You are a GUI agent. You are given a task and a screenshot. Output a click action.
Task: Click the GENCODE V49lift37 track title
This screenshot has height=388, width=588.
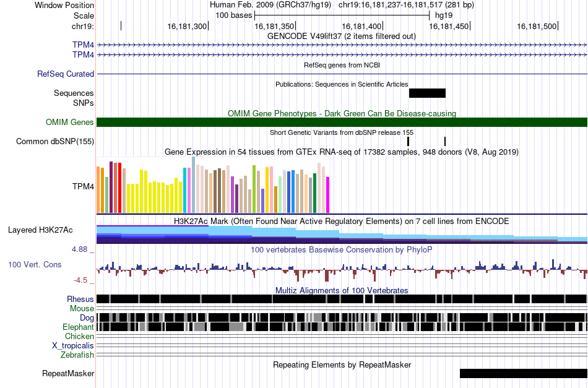pyautogui.click(x=342, y=37)
